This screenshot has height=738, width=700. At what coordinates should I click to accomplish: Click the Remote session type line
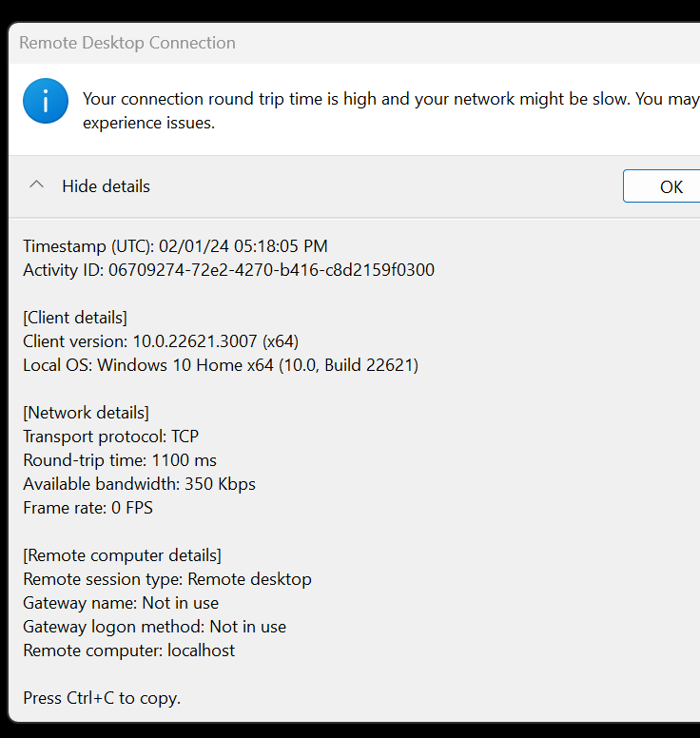pos(167,579)
